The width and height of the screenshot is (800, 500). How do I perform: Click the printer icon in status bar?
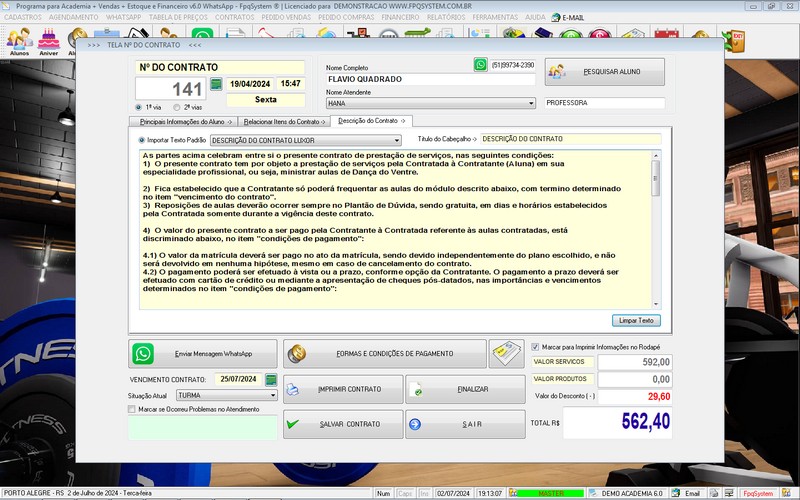coord(714,493)
